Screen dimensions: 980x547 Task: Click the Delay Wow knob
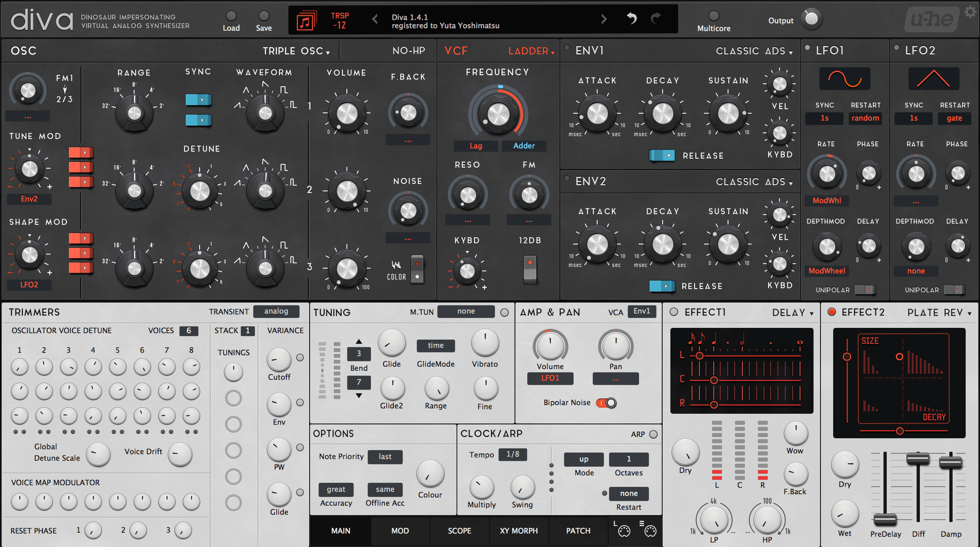pos(796,433)
